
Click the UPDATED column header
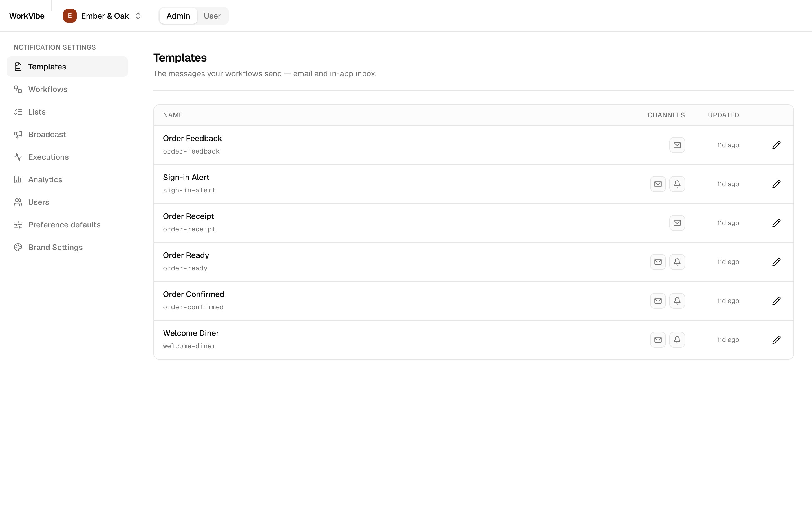point(723,115)
